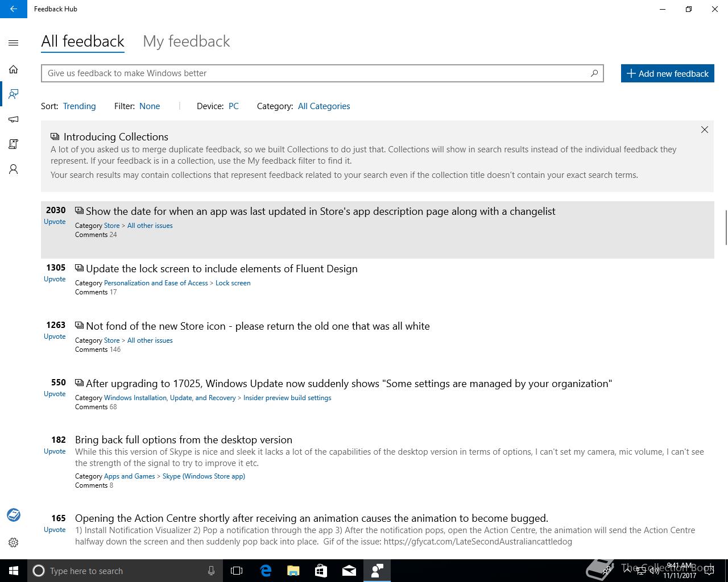
Task: Open Mail app from taskbar
Action: (x=349, y=571)
